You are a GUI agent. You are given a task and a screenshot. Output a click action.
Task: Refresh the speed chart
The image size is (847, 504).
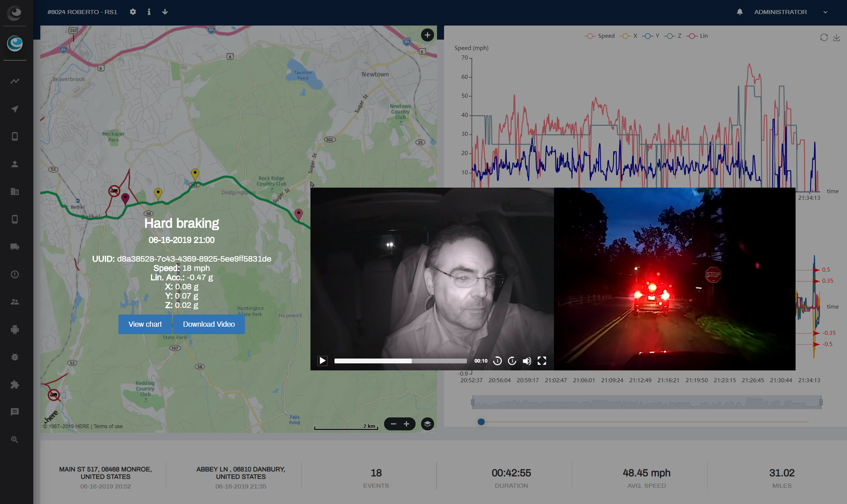[x=824, y=37]
